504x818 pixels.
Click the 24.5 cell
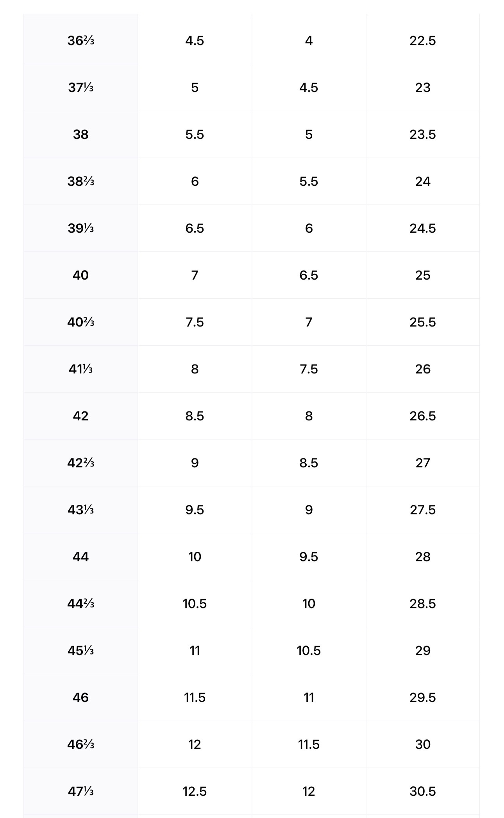(422, 228)
